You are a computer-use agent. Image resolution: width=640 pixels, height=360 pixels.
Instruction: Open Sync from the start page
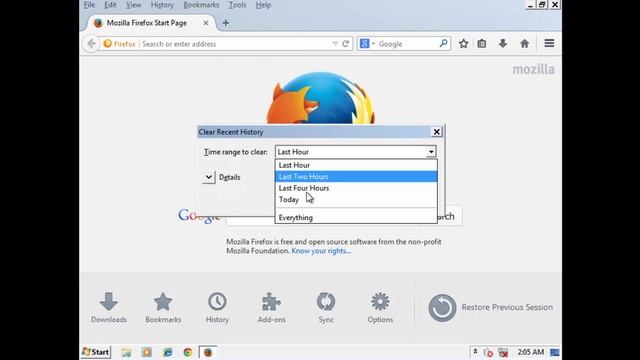coord(326,308)
